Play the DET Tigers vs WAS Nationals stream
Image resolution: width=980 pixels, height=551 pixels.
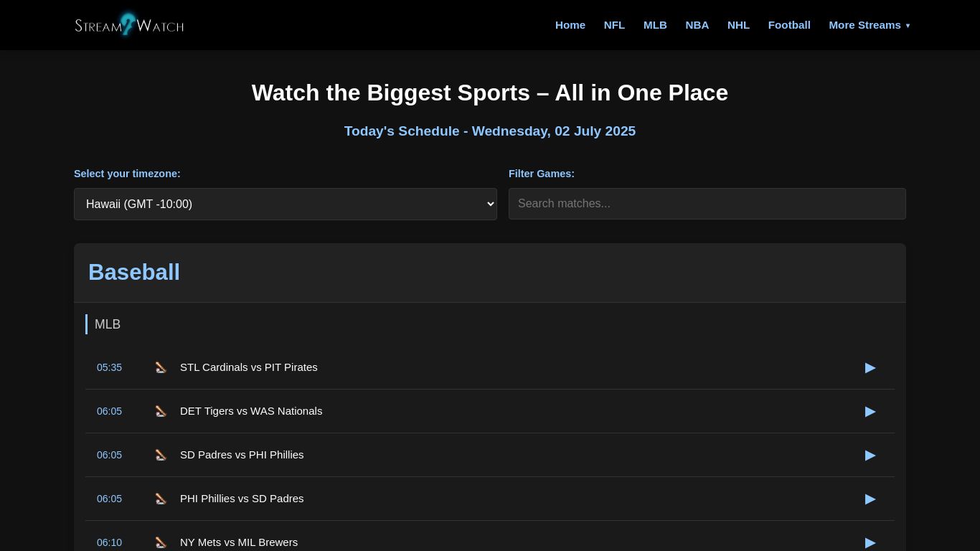(870, 411)
